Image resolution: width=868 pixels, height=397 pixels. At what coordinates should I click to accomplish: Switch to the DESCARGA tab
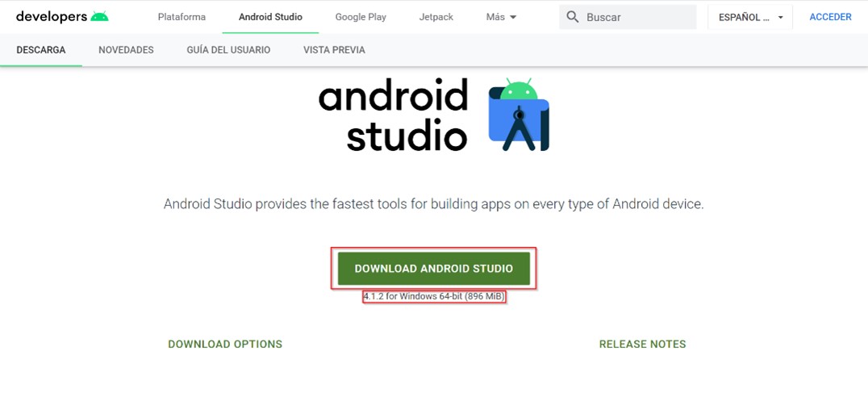pos(40,50)
